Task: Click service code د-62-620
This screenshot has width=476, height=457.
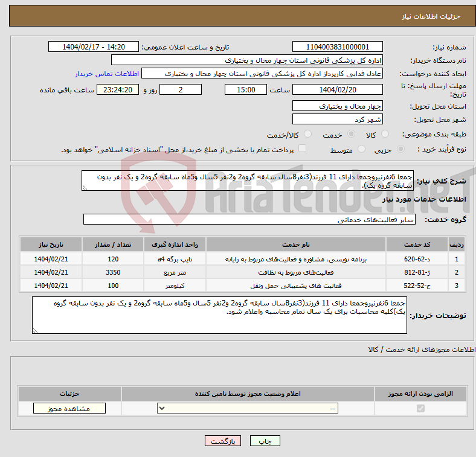Action: [417, 259]
